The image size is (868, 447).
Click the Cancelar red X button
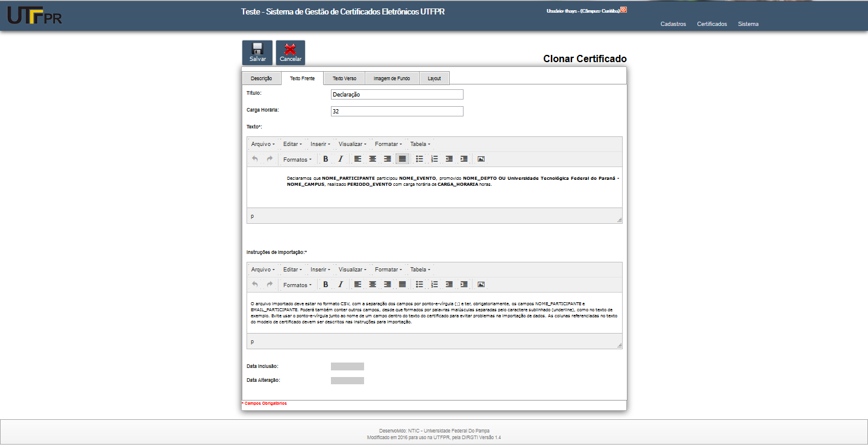[x=291, y=52]
